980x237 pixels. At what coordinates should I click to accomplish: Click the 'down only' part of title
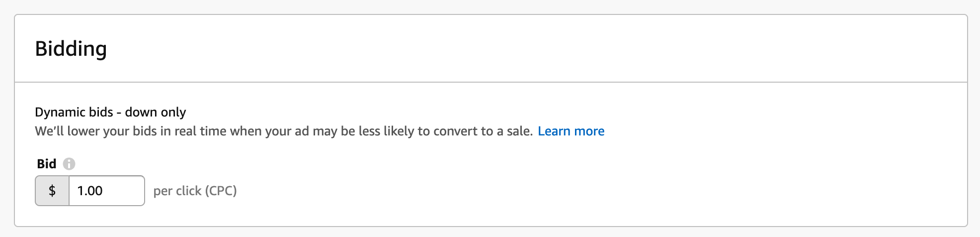(x=156, y=113)
